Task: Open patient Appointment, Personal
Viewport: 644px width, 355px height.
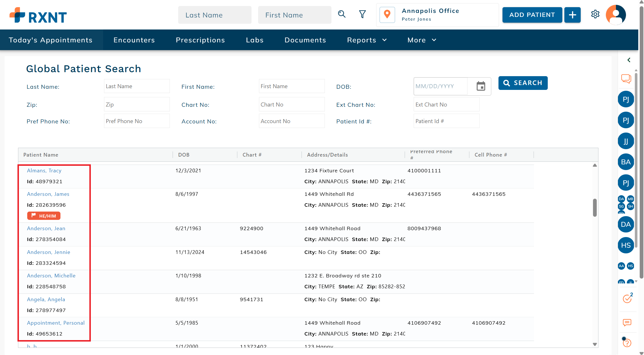Action: [56, 323]
